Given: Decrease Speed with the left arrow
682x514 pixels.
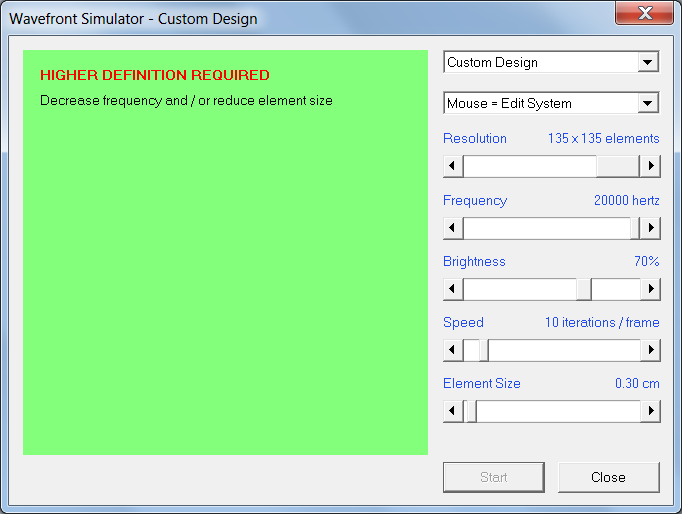Looking at the screenshot, I should coord(453,350).
